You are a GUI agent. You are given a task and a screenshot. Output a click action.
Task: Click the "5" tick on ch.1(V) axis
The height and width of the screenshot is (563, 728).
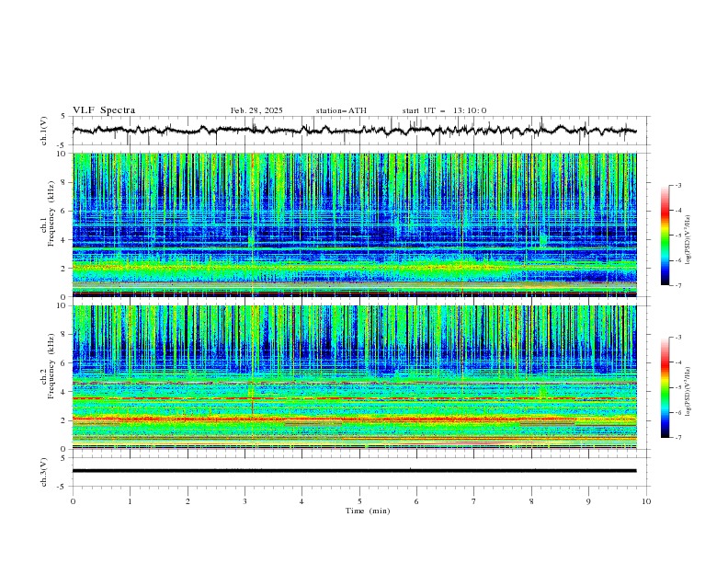(x=64, y=117)
